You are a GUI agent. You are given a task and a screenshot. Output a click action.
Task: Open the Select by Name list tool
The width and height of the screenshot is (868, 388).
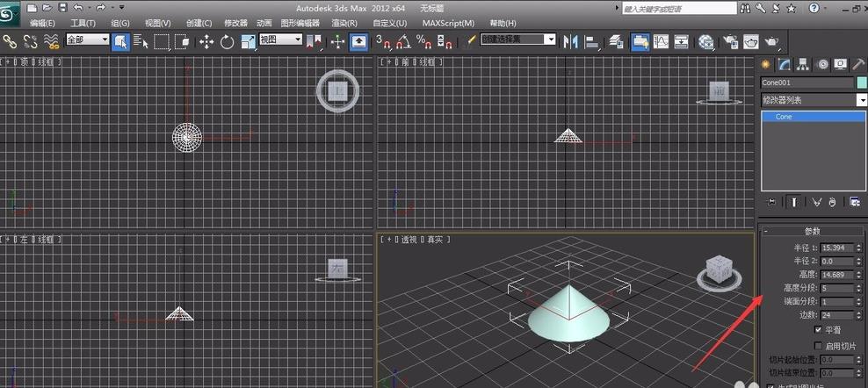141,41
